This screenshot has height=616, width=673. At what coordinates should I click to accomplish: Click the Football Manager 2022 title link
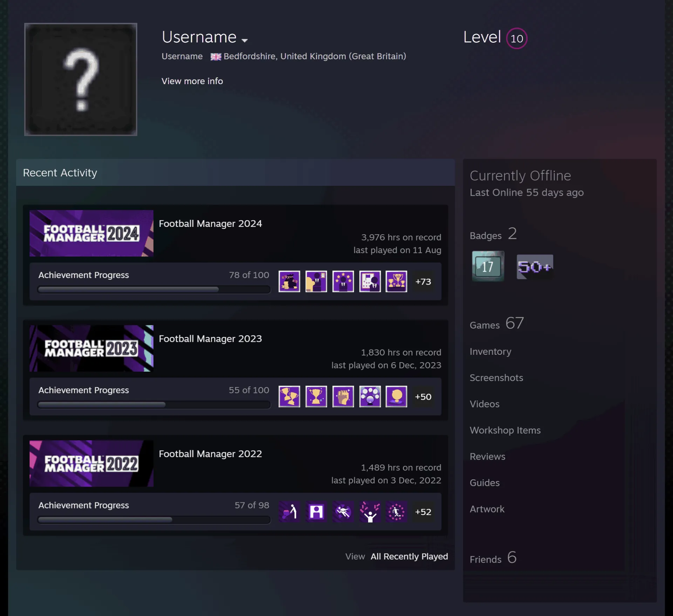point(210,454)
